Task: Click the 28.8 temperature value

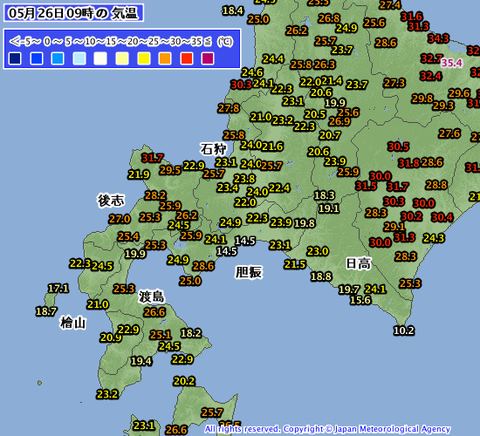Action: [x=436, y=185]
